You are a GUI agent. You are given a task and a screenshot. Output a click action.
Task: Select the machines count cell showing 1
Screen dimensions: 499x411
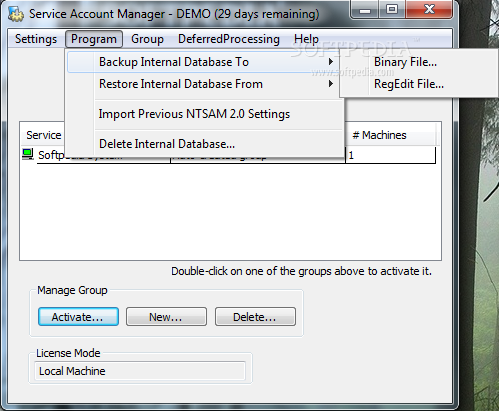click(x=391, y=155)
